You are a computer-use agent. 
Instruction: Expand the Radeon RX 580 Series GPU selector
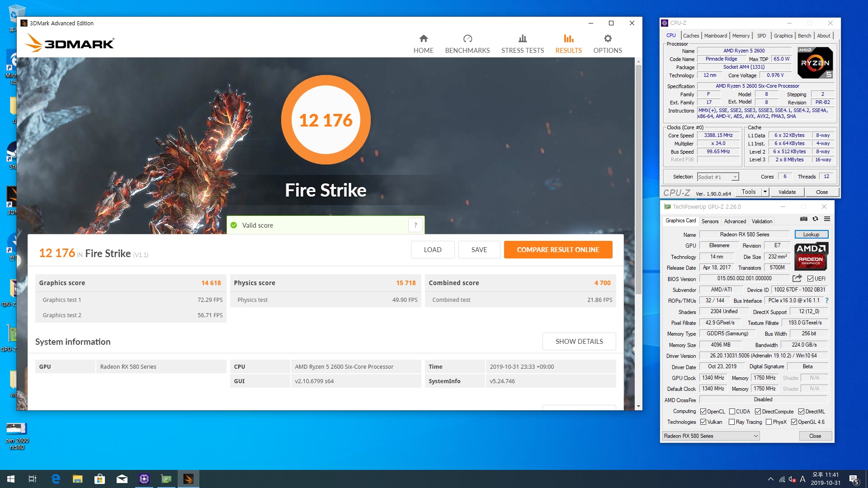(x=711, y=436)
